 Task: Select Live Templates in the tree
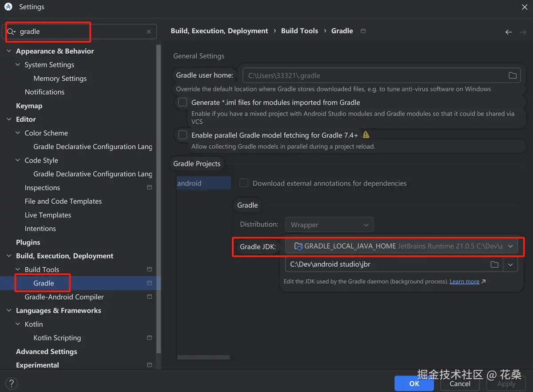pos(48,215)
